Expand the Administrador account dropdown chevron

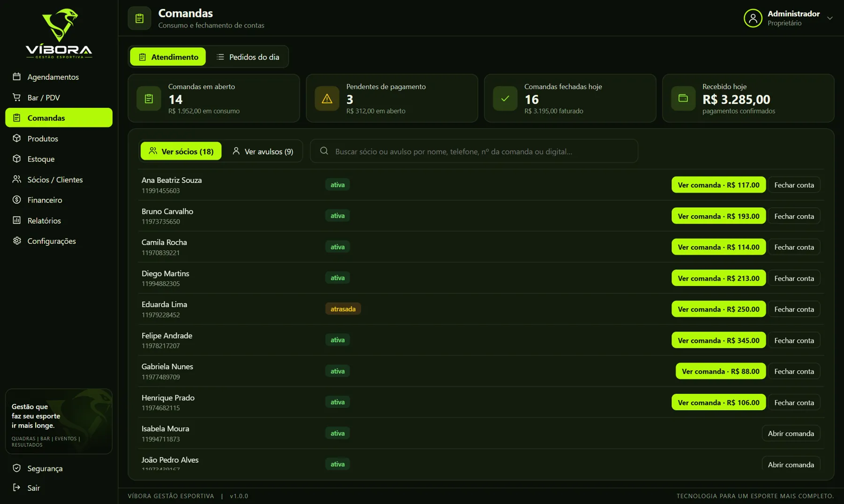click(x=829, y=18)
